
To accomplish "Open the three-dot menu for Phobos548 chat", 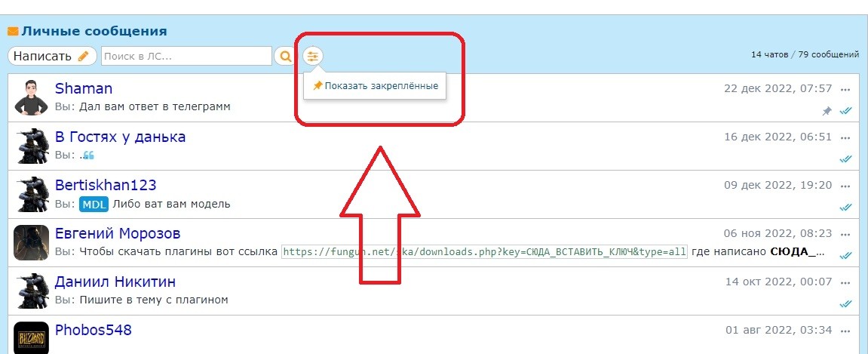I will [845, 331].
